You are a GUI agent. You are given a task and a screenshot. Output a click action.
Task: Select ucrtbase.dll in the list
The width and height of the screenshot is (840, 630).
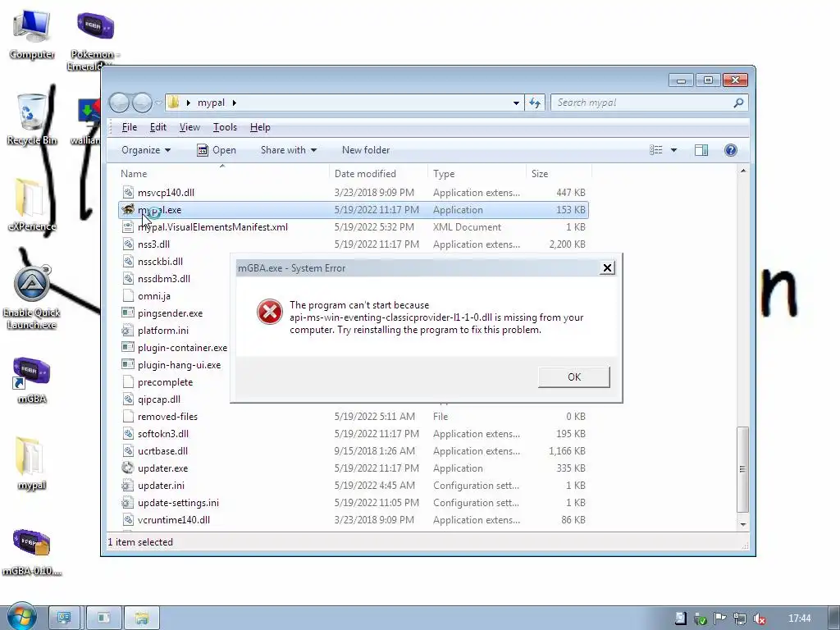tap(162, 451)
